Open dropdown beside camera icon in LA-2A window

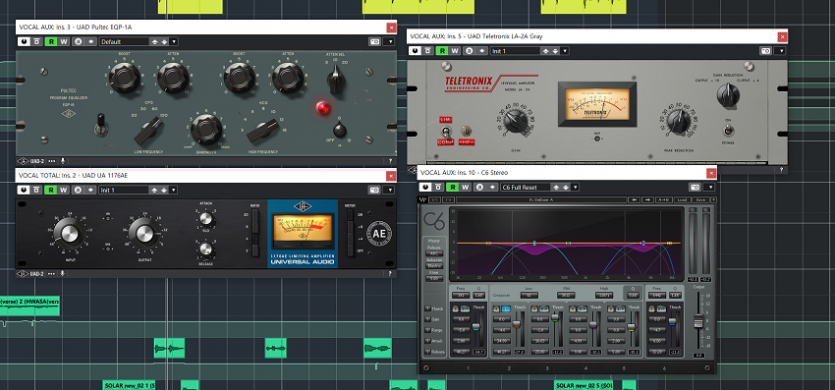coord(781,51)
